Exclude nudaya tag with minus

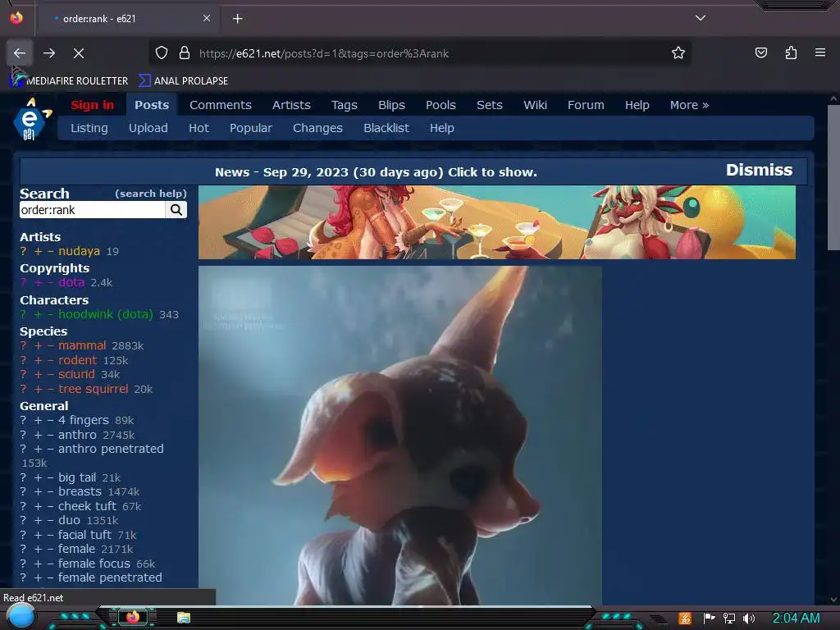(50, 251)
